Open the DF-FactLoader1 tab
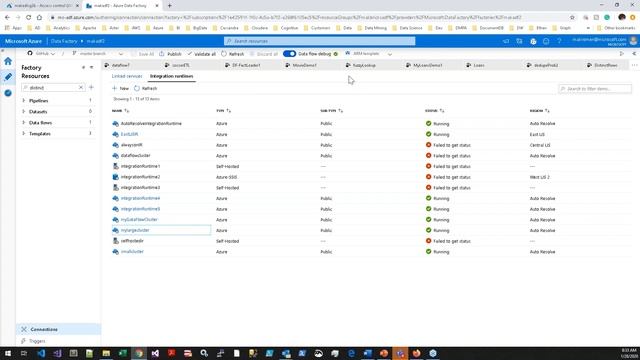The height and width of the screenshot is (360, 640). point(242,65)
